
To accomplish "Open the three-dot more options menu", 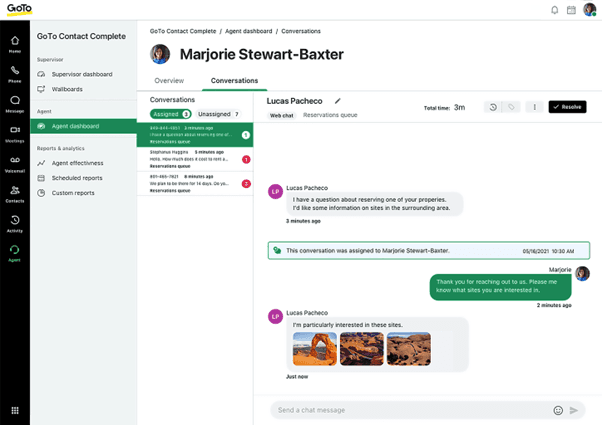I will pyautogui.click(x=535, y=107).
